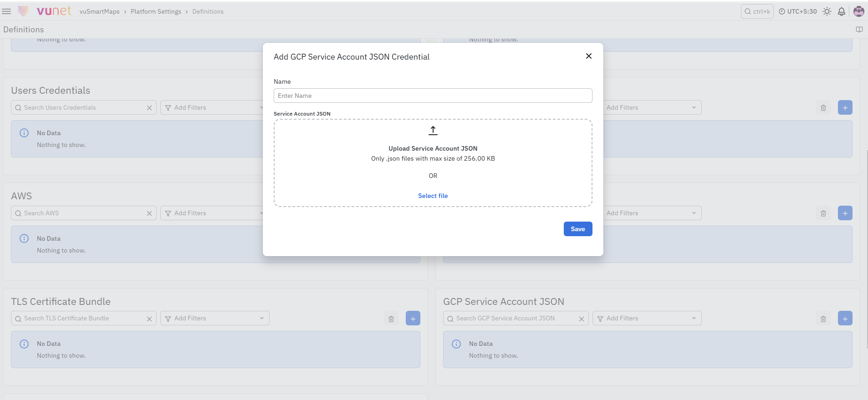Expand Add Filters in panel beside AWS
Viewport: 868px width, 400px height.
click(x=652, y=213)
